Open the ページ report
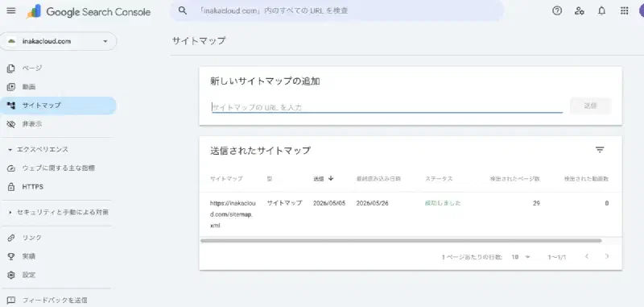644x307 pixels. pos(58,68)
